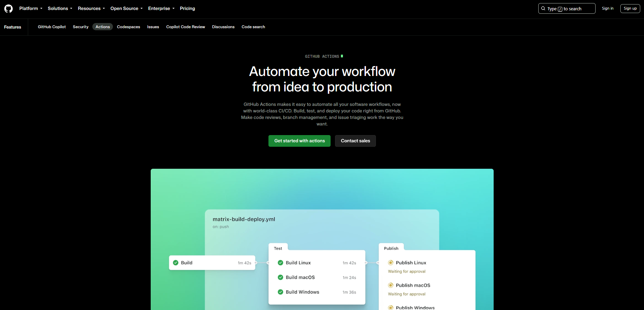Click the GitHub Octocat logo
644x310 pixels.
click(x=9, y=9)
